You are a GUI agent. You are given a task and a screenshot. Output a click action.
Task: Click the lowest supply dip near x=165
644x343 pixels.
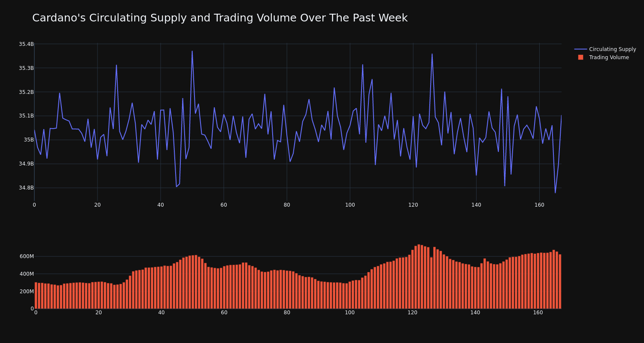[555, 193]
